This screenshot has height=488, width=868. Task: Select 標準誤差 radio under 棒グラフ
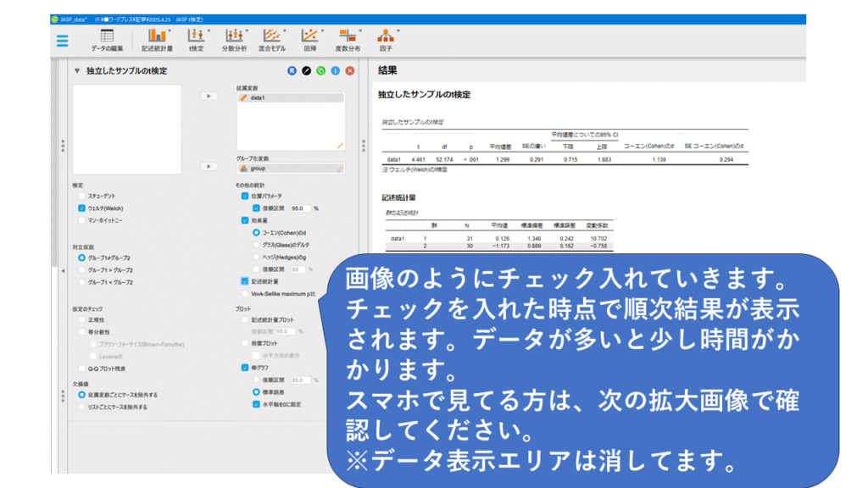point(256,392)
